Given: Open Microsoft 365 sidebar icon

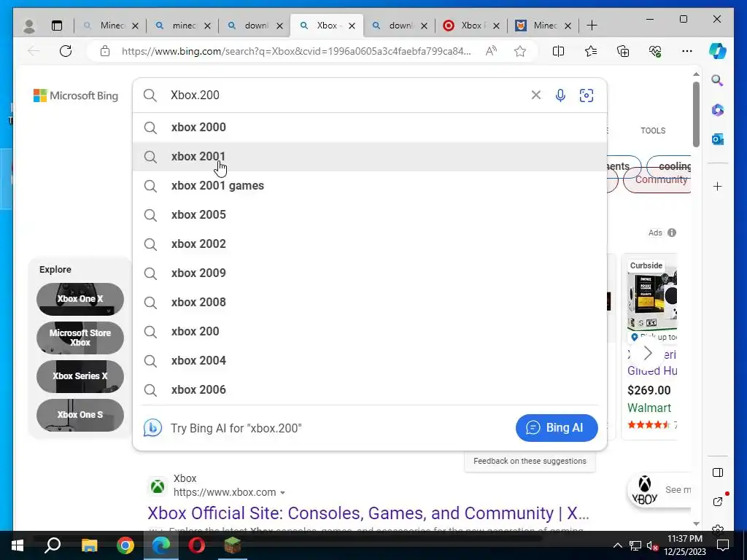Looking at the screenshot, I should click(718, 110).
